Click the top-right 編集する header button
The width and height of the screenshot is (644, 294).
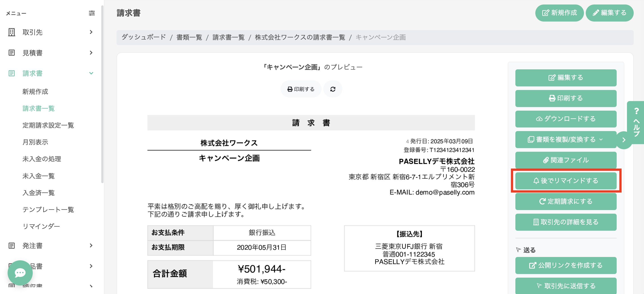pyautogui.click(x=609, y=13)
